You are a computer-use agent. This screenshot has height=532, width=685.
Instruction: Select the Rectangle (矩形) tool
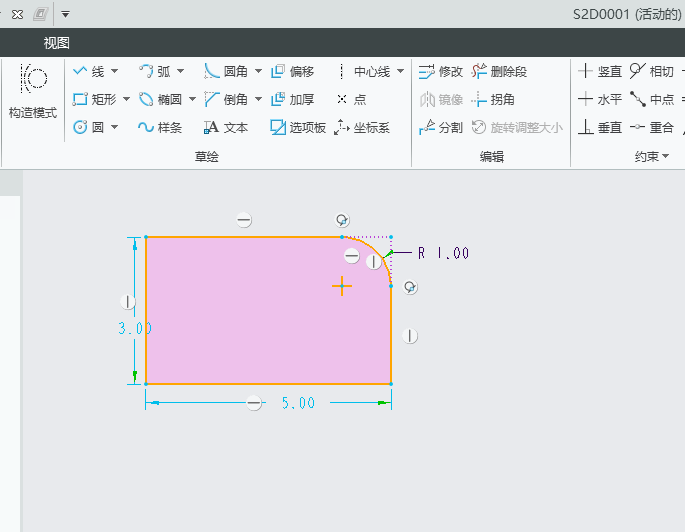pos(94,100)
